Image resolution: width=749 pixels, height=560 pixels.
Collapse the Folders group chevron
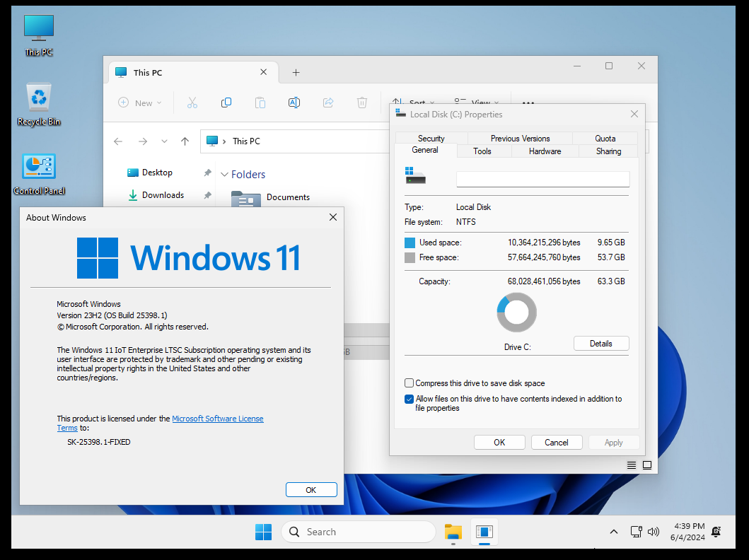[x=224, y=175]
